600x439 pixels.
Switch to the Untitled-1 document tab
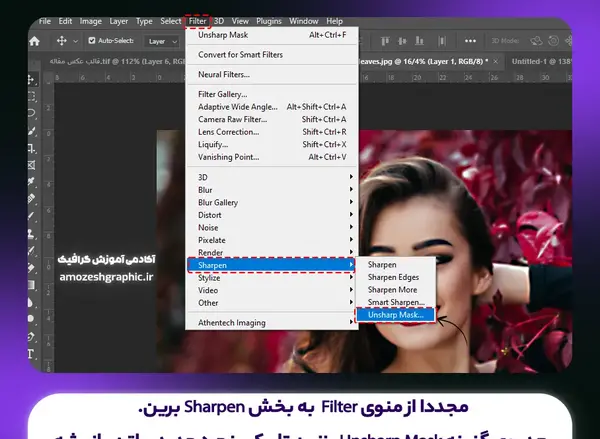(541, 61)
